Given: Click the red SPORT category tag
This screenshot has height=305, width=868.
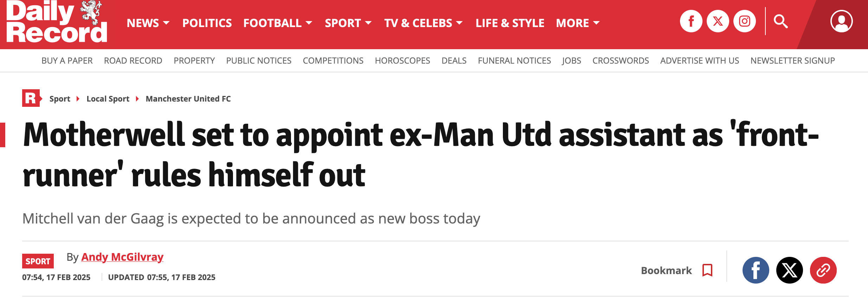Looking at the screenshot, I should click(38, 261).
